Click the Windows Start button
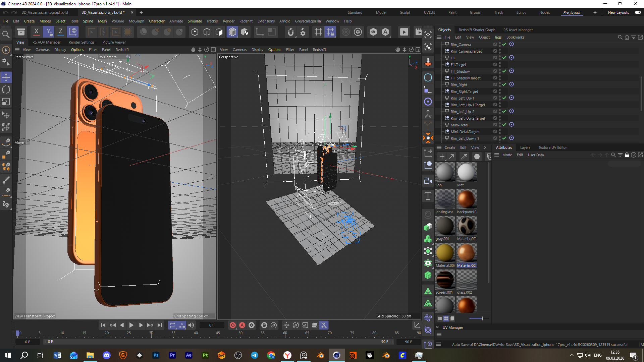Image resolution: width=644 pixels, height=362 pixels. click(x=8, y=355)
